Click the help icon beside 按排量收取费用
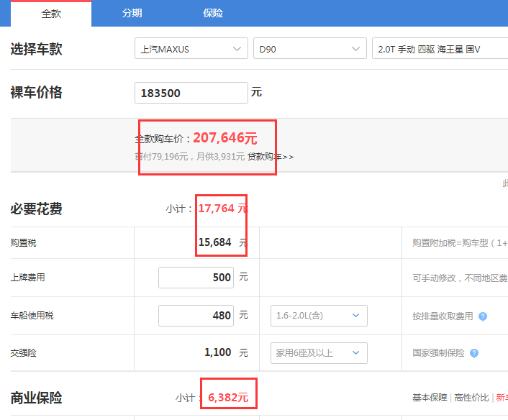The image size is (508, 420). point(483,316)
